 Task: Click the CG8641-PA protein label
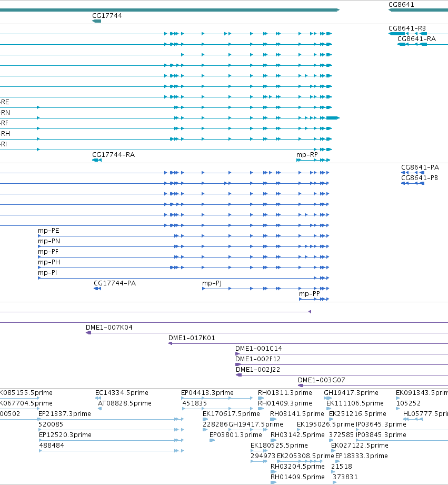click(x=420, y=167)
